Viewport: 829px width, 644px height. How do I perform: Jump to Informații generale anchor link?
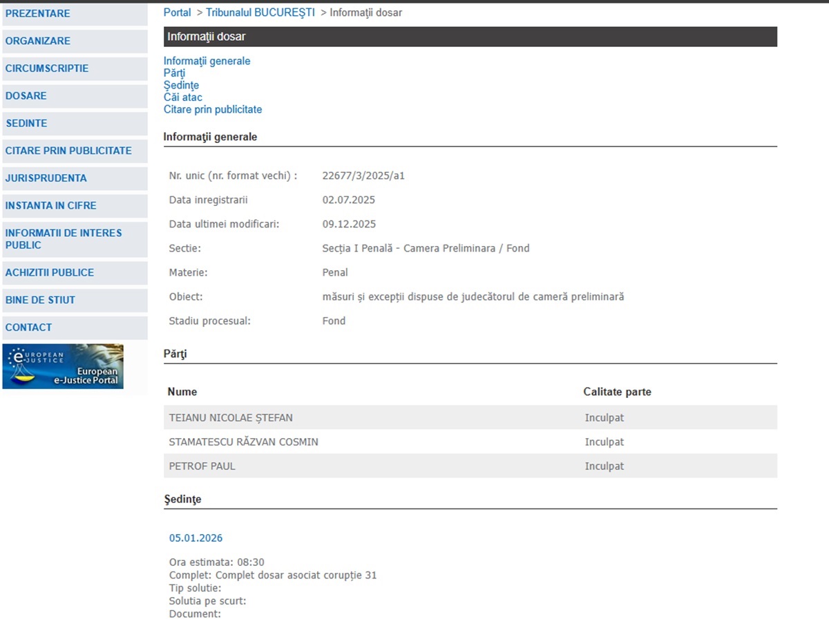coord(207,61)
